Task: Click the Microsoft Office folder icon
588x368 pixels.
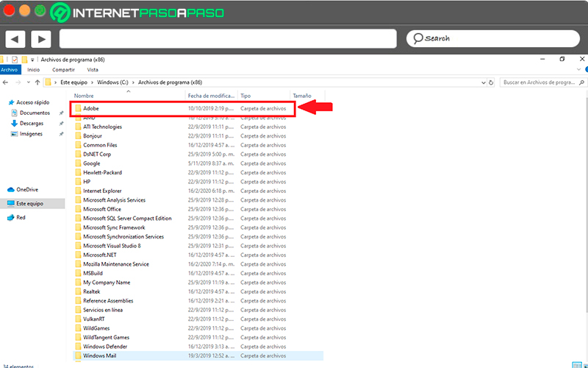Action: click(78, 209)
